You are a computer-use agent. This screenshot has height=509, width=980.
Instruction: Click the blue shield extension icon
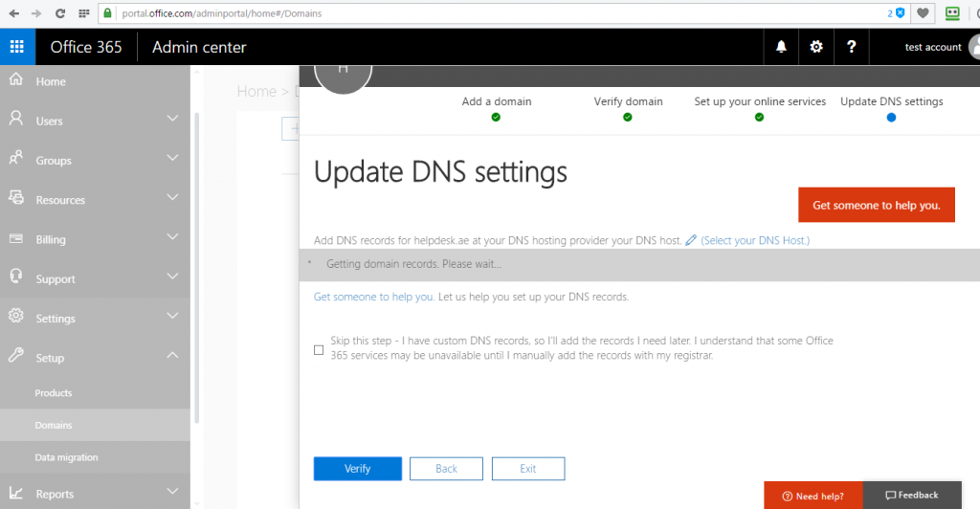tap(900, 13)
